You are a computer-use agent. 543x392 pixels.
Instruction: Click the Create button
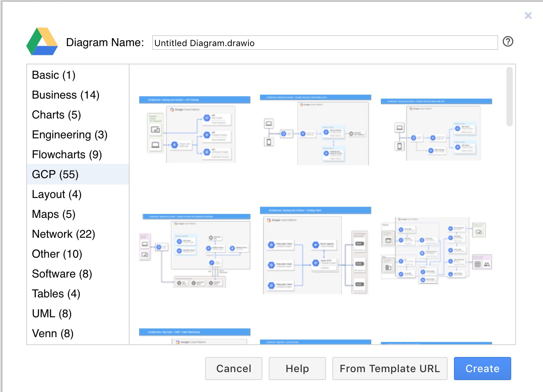pyautogui.click(x=482, y=369)
